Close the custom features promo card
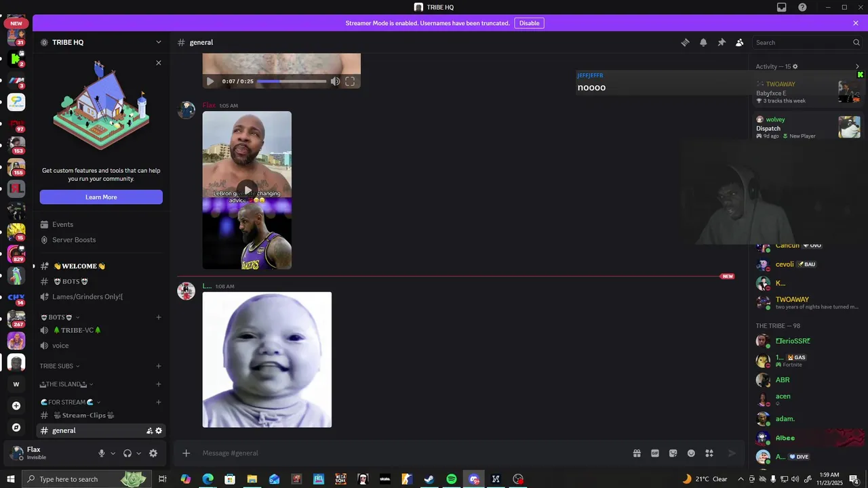Screen dimensions: 868x488 [159, 63]
